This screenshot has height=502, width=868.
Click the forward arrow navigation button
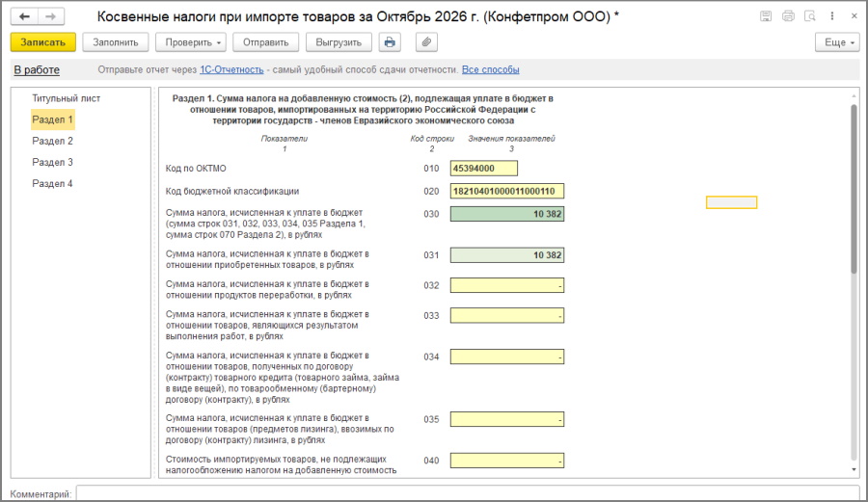click(50, 16)
